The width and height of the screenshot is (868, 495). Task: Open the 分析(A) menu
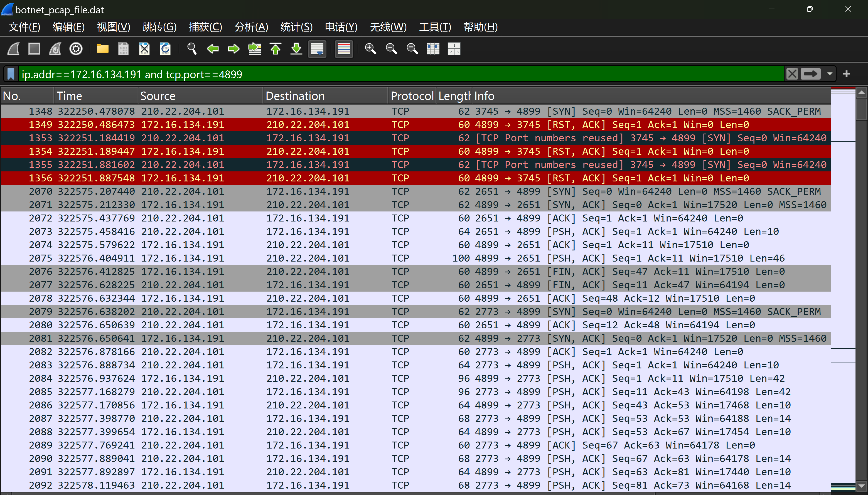click(251, 27)
